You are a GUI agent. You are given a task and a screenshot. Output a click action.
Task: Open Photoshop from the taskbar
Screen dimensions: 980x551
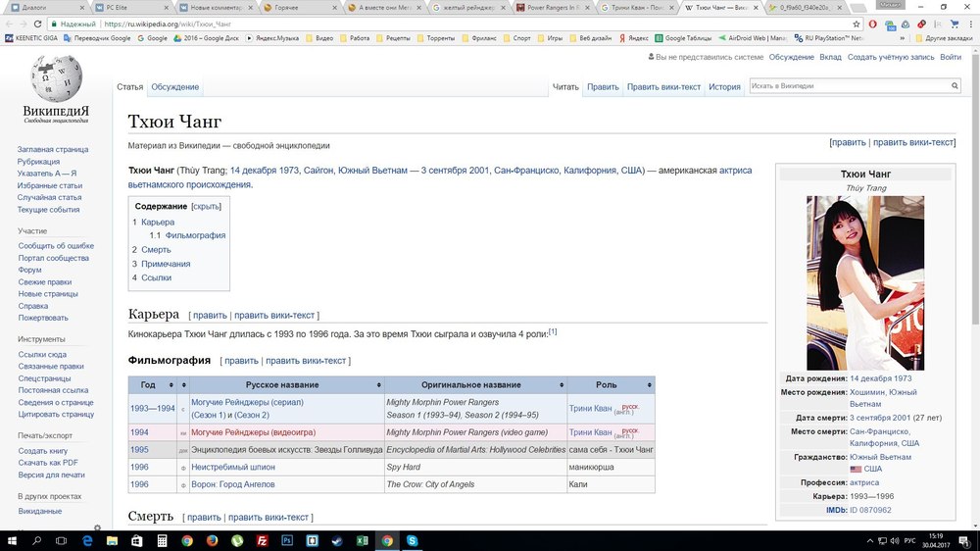pyautogui.click(x=287, y=540)
